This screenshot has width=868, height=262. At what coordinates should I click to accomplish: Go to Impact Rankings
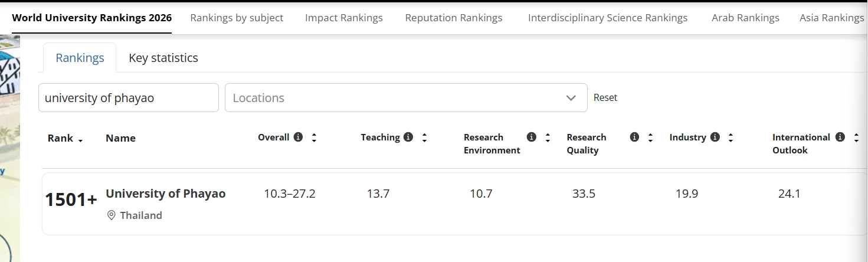click(343, 18)
